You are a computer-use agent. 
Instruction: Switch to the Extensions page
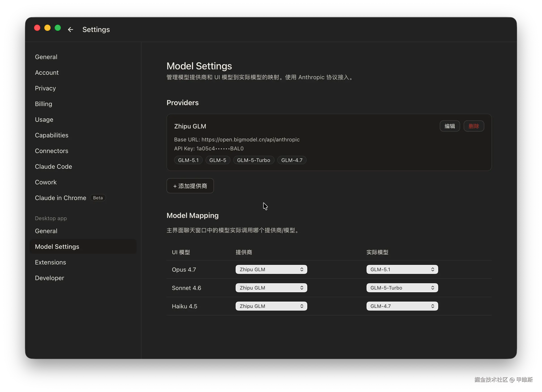(x=50, y=262)
